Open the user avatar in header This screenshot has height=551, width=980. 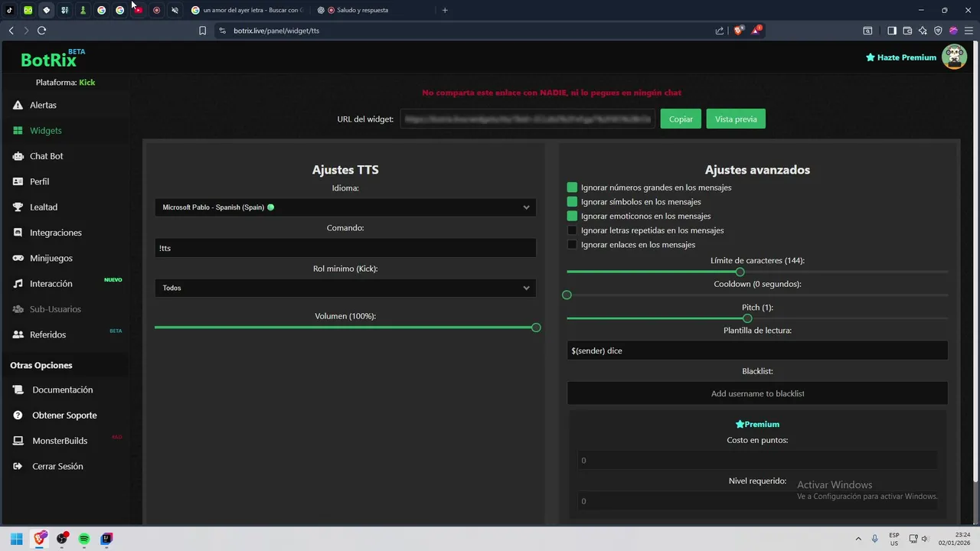tap(954, 57)
